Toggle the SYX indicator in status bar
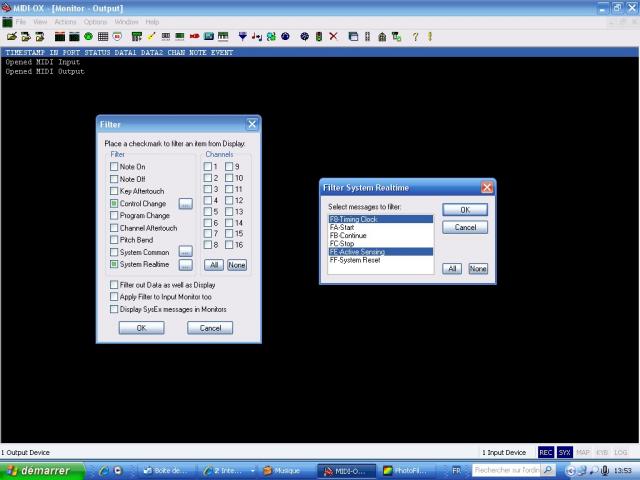 [x=564, y=452]
